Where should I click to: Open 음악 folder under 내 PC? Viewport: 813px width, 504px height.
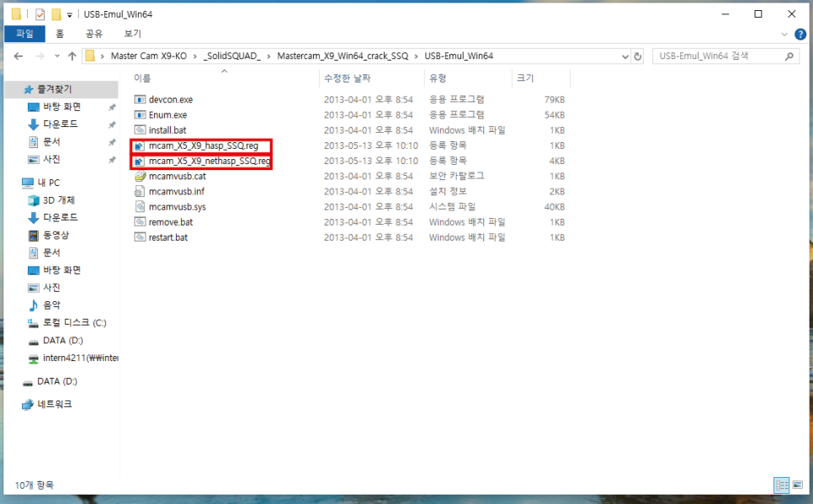(x=51, y=305)
